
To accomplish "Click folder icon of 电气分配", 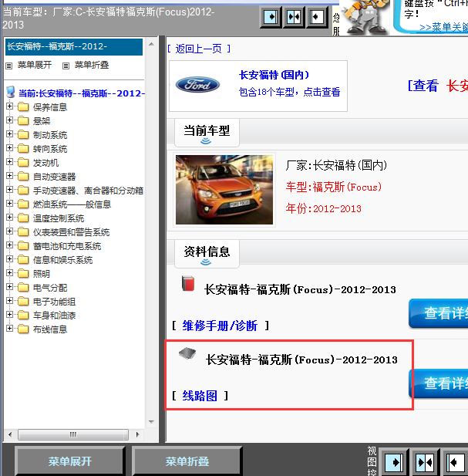I will (23, 288).
